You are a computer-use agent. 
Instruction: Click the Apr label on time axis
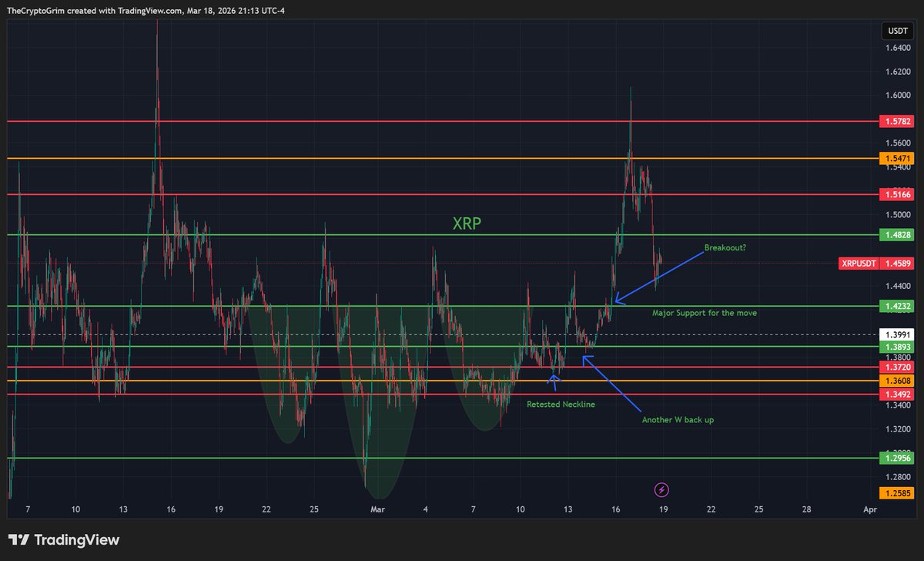(x=869, y=509)
